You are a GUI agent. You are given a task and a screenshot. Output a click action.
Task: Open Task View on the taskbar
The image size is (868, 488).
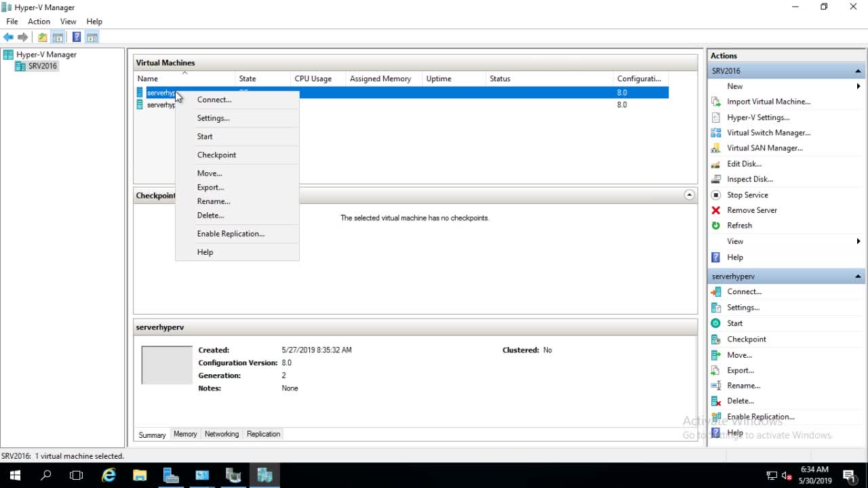click(x=77, y=475)
